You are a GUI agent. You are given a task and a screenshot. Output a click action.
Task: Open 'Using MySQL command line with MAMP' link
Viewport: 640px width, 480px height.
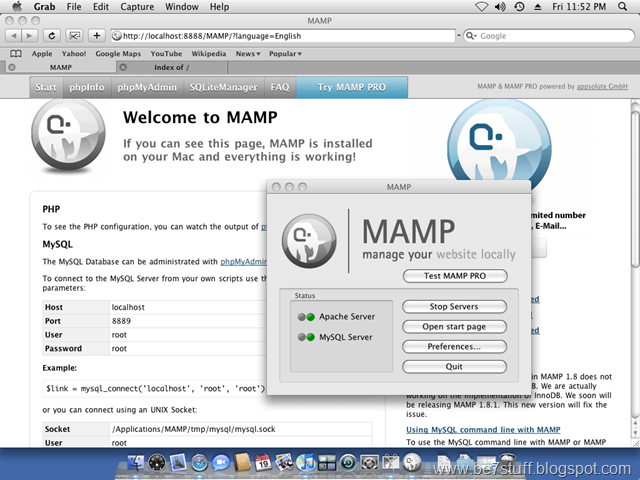click(483, 429)
